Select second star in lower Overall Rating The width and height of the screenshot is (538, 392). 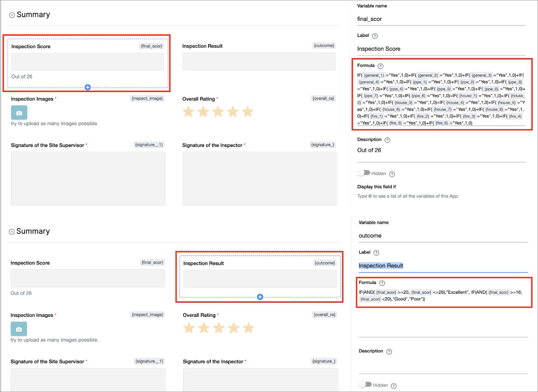coord(204,328)
